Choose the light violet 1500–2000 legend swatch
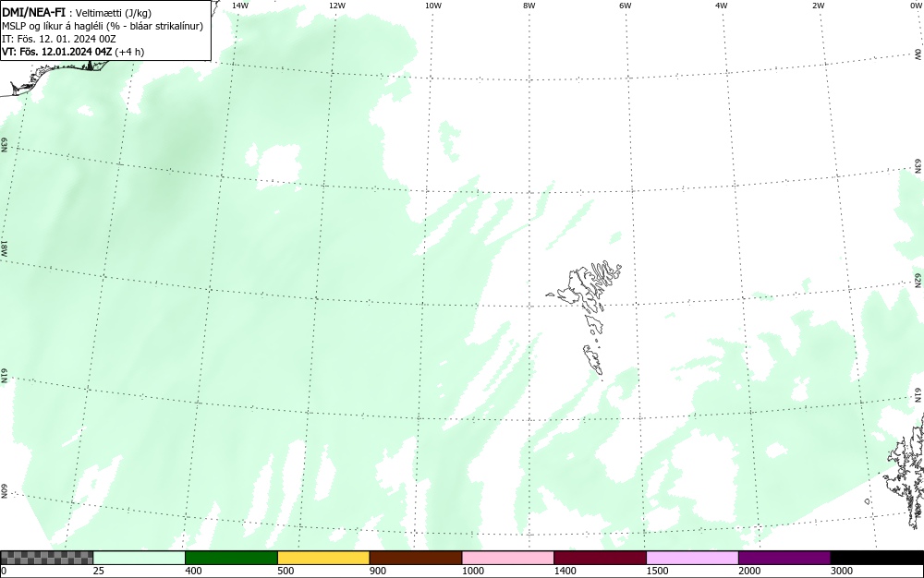 [692, 558]
